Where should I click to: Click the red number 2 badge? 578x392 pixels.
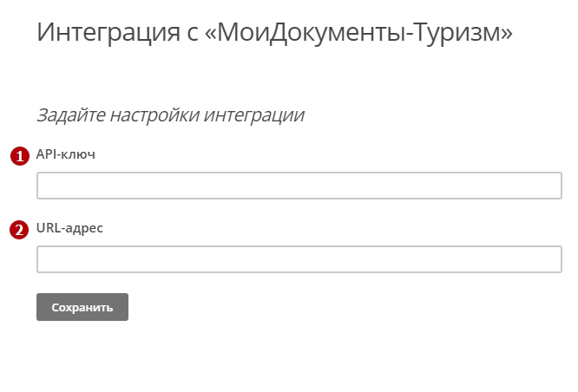pos(18,230)
